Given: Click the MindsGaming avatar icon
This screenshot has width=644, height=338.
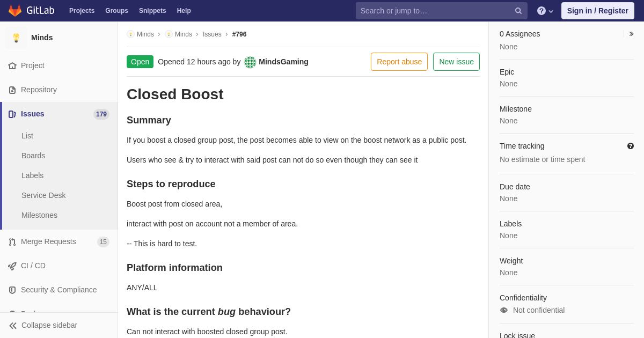Looking at the screenshot, I should (250, 62).
